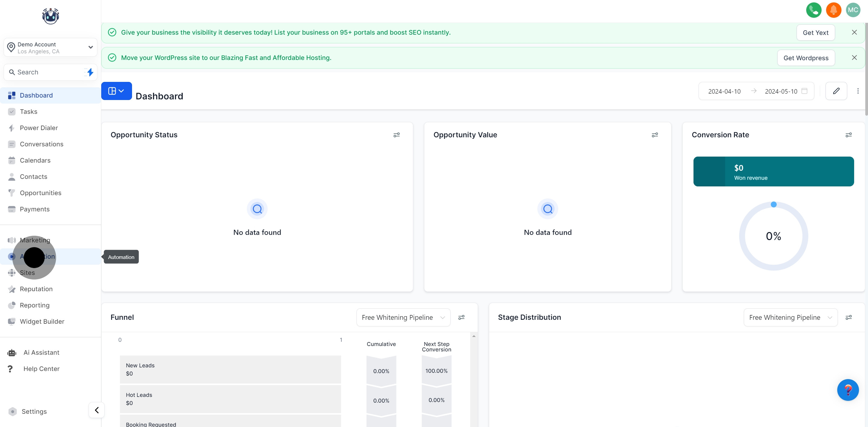Viewport: 868px width, 427px height.
Task: Click the Get Wordpress button
Action: coord(805,58)
